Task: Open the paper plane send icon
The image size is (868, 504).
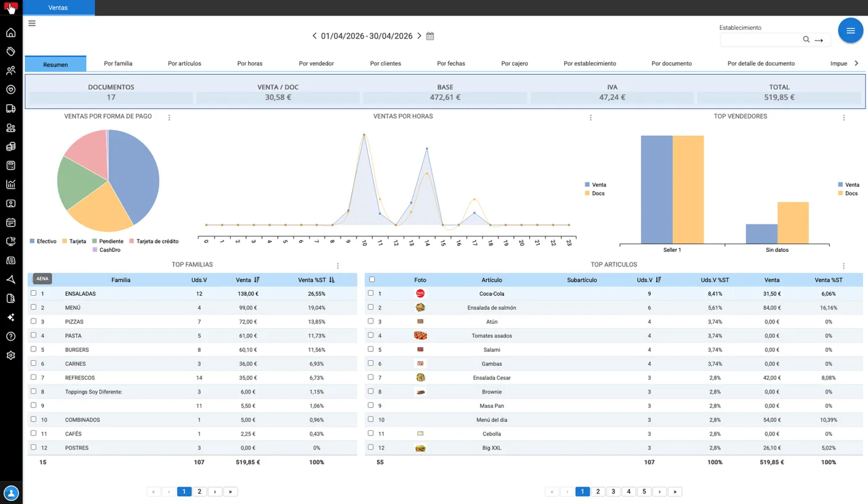Action: tap(11, 280)
